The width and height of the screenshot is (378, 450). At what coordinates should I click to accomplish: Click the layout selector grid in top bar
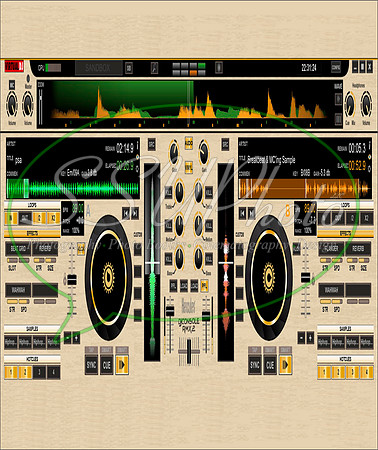189,69
